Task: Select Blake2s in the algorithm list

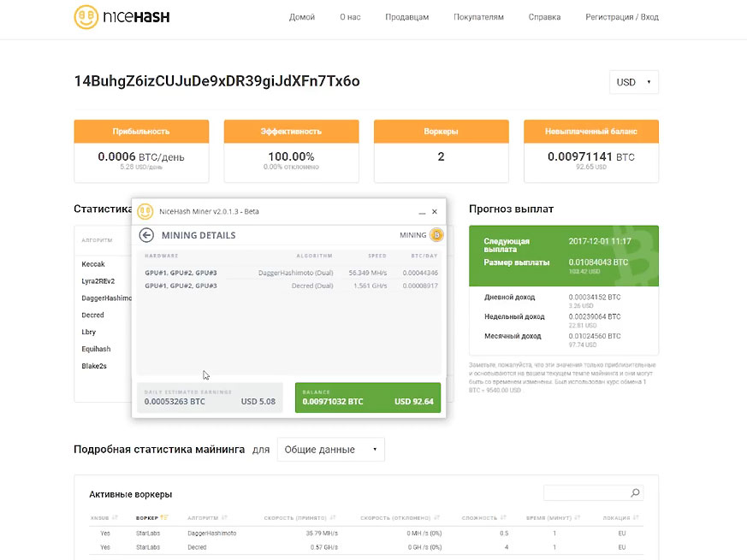Action: 94,366
